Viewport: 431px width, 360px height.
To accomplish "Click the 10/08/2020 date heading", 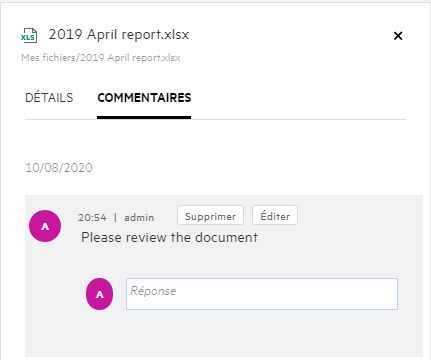I will 59,168.
